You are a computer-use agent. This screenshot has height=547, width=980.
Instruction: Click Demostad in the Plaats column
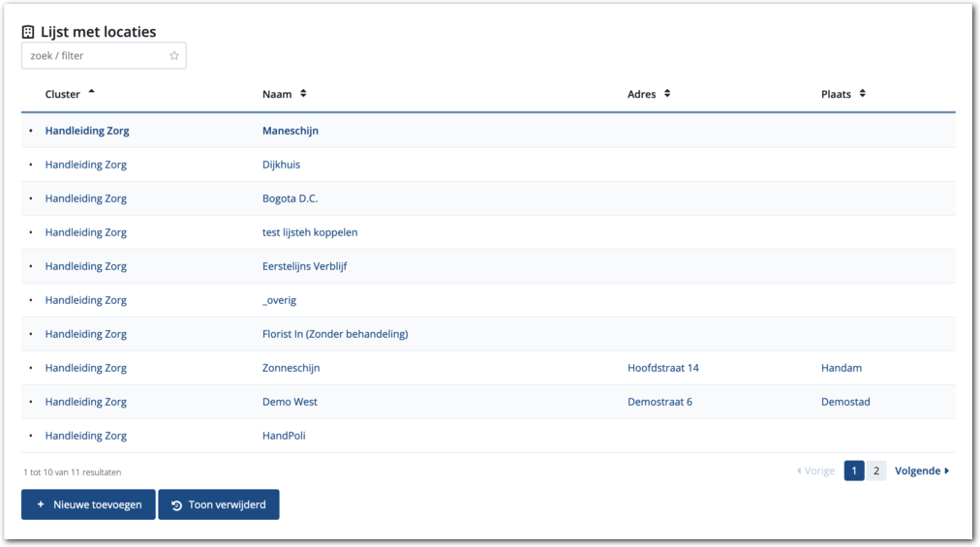pos(845,402)
